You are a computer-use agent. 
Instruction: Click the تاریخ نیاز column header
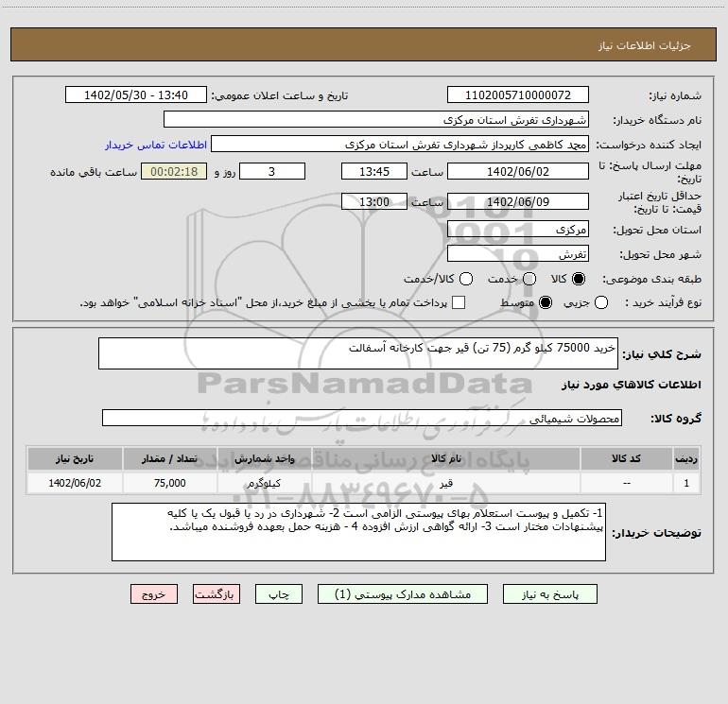[75, 458]
